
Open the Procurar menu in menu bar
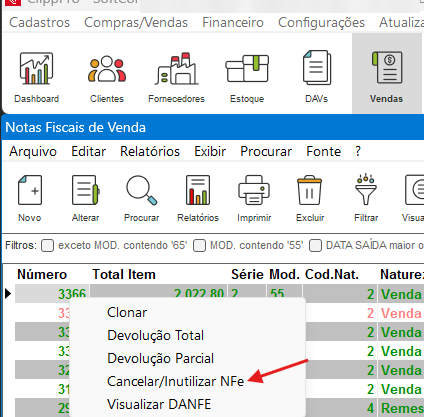pos(266,152)
